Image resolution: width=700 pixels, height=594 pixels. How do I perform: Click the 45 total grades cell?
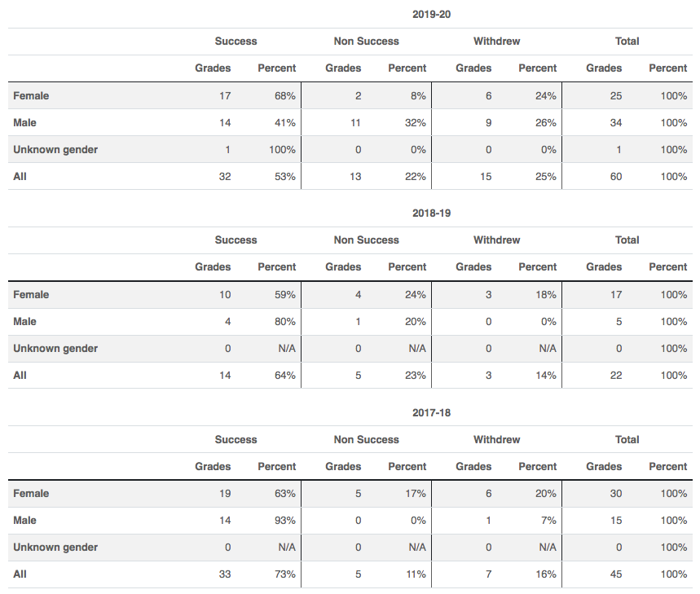pyautogui.click(x=615, y=574)
